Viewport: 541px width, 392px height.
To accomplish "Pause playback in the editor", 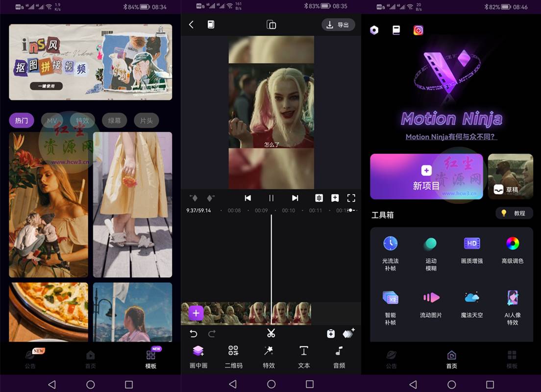I will 271,198.
